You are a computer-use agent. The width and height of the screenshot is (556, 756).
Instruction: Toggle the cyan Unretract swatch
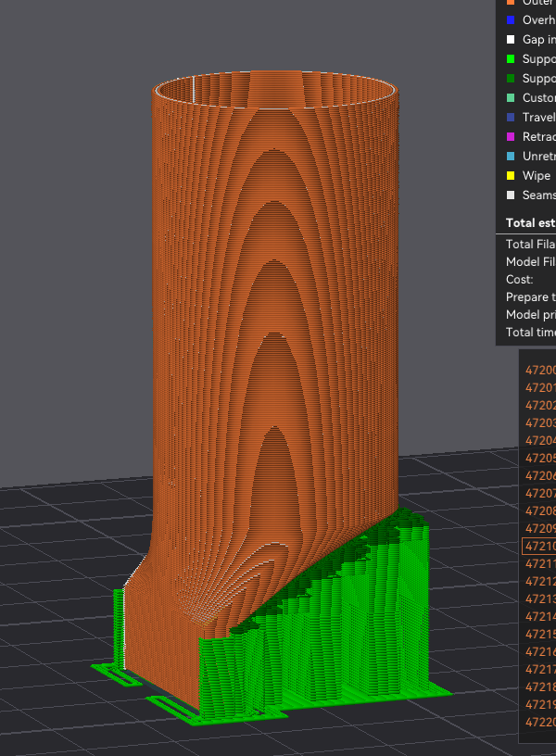coord(511,157)
